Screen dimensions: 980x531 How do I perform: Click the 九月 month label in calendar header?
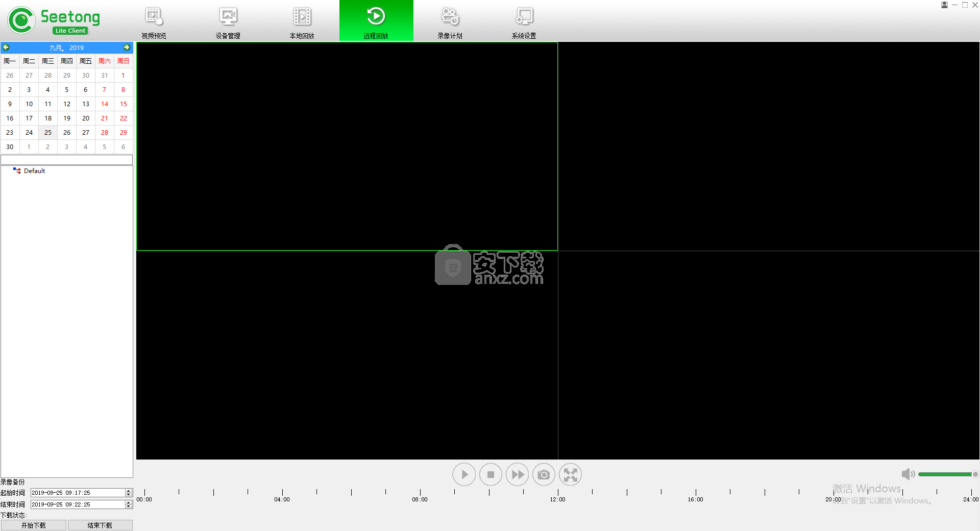pos(56,47)
